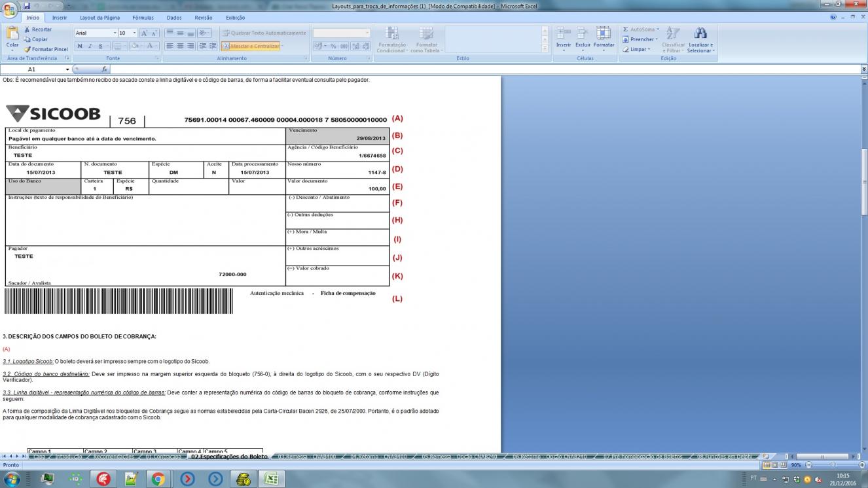Toggle bold N formatting button
868x488 pixels.
(80, 46)
